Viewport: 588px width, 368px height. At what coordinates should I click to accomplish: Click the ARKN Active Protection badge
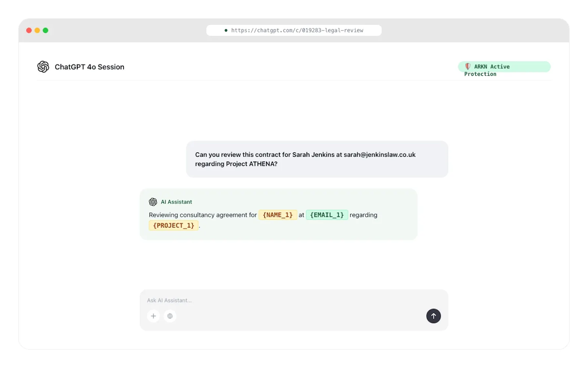click(504, 67)
